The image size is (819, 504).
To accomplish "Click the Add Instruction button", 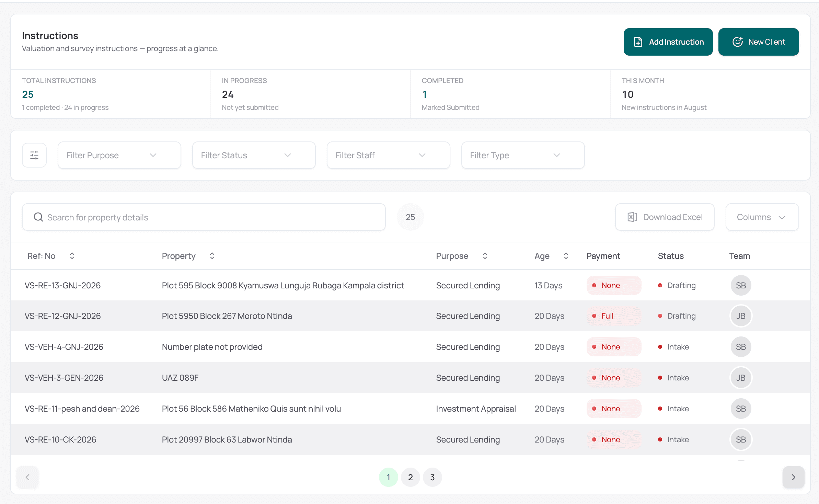I will (x=668, y=42).
